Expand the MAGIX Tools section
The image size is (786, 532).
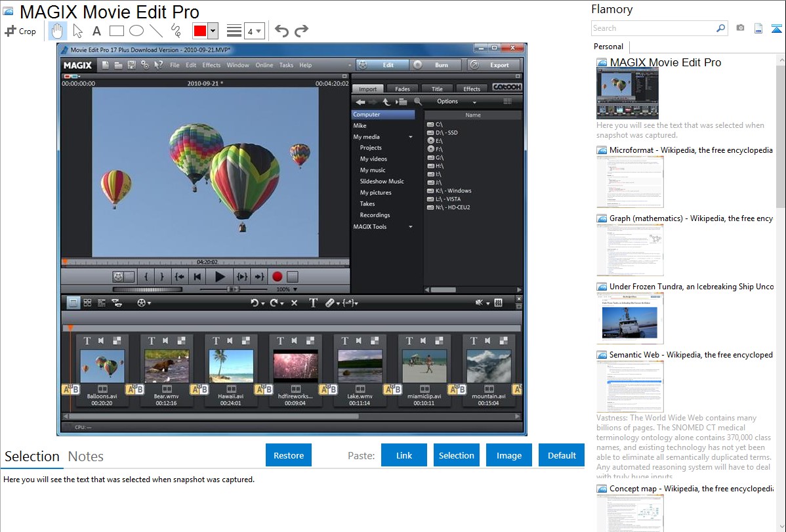point(411,226)
